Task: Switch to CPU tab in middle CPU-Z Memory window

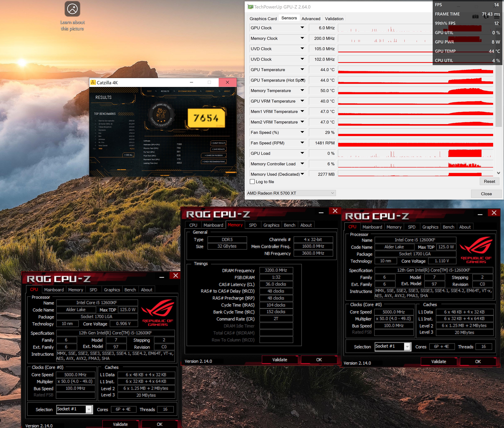Action: [x=193, y=225]
